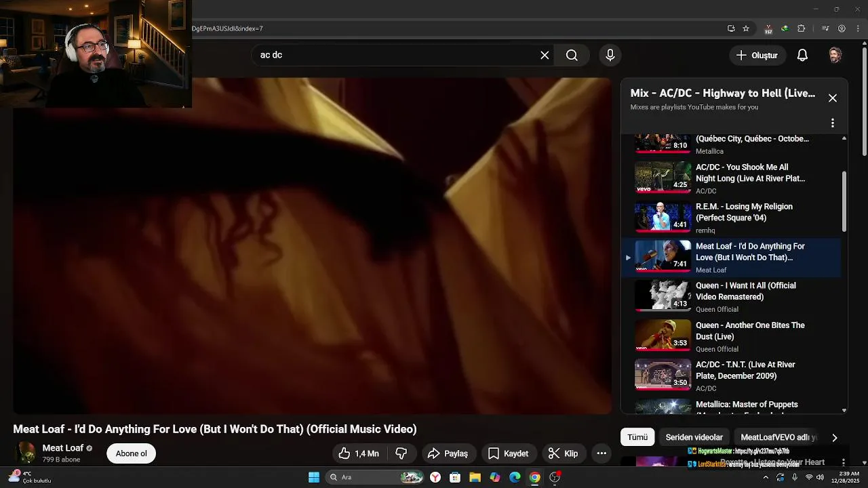Open the Oluştur create menu
The image size is (868, 488).
(757, 56)
